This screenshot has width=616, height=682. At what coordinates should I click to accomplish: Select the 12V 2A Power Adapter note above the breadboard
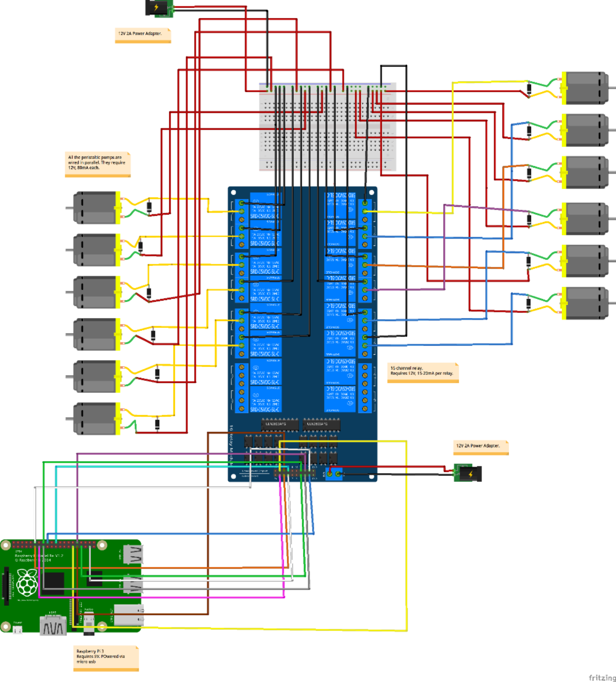(x=143, y=36)
